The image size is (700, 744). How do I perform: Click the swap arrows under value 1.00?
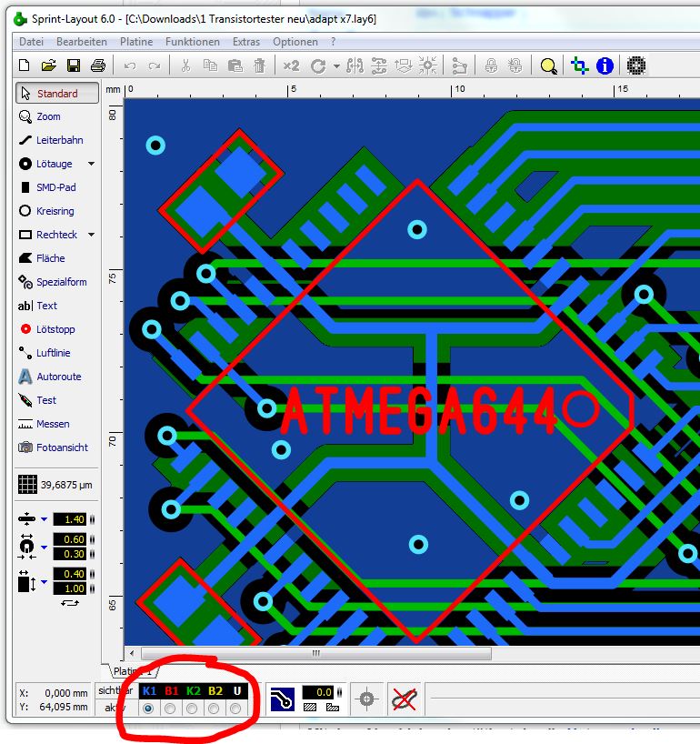click(x=70, y=604)
